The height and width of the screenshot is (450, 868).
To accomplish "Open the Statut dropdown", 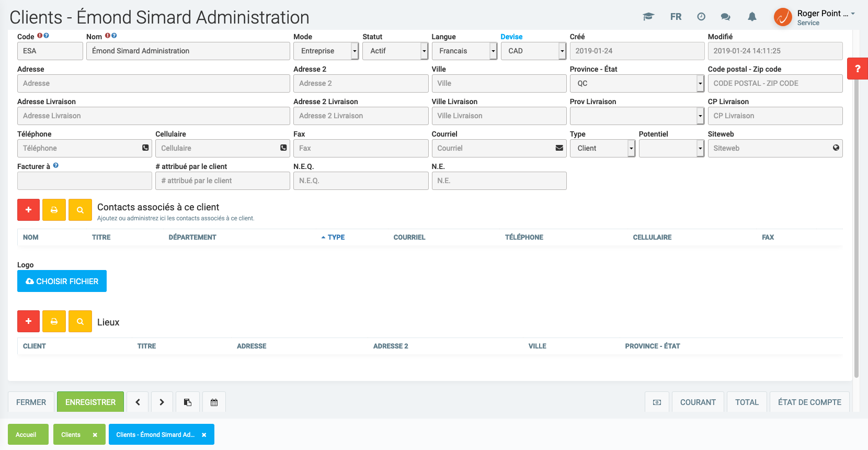I will click(395, 51).
